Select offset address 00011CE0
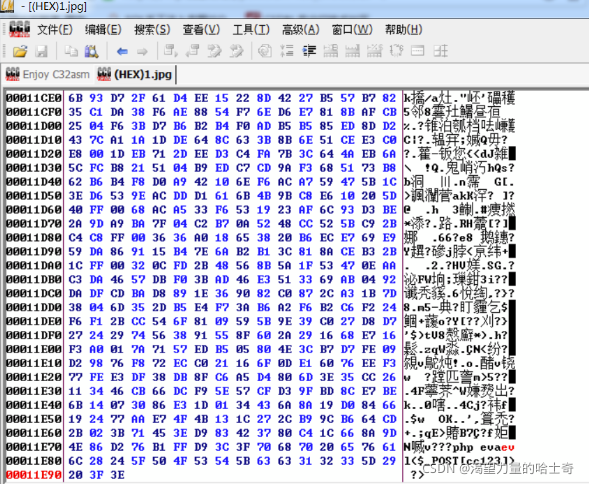Viewport: 589px width, 484px height. click(34, 98)
